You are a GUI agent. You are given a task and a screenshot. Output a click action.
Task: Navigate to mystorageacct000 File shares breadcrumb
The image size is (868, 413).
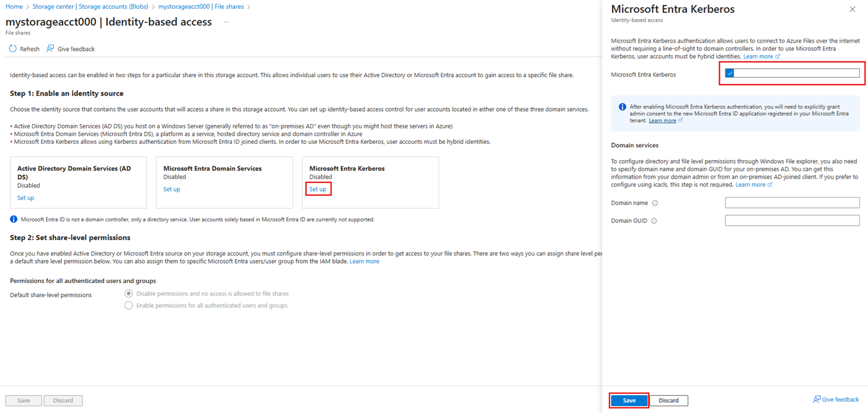(x=201, y=7)
